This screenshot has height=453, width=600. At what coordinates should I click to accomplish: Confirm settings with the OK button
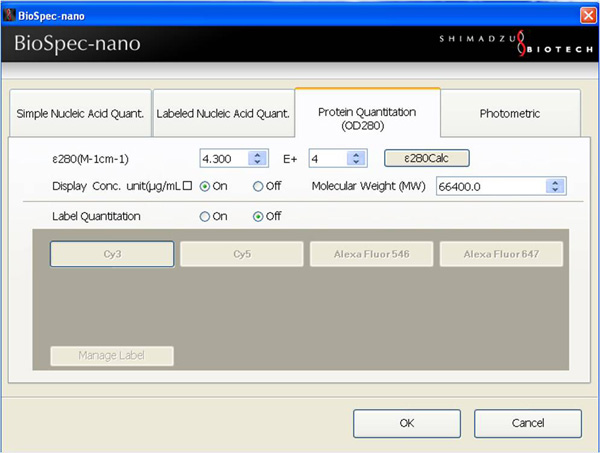(x=406, y=423)
